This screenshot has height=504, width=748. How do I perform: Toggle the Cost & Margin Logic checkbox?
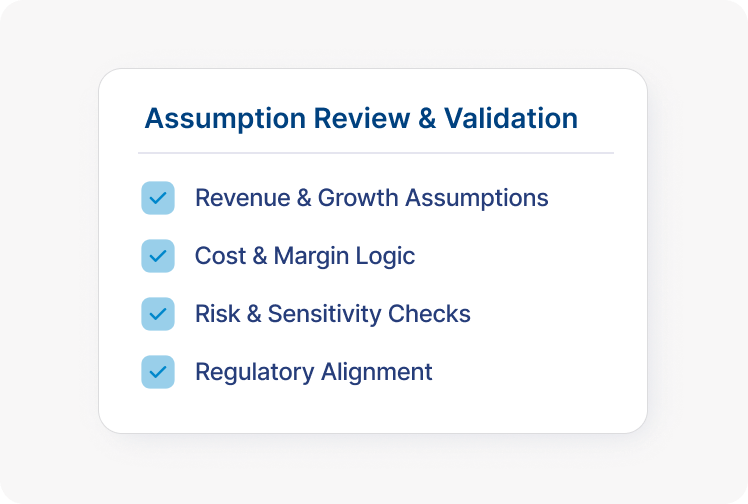tap(158, 256)
